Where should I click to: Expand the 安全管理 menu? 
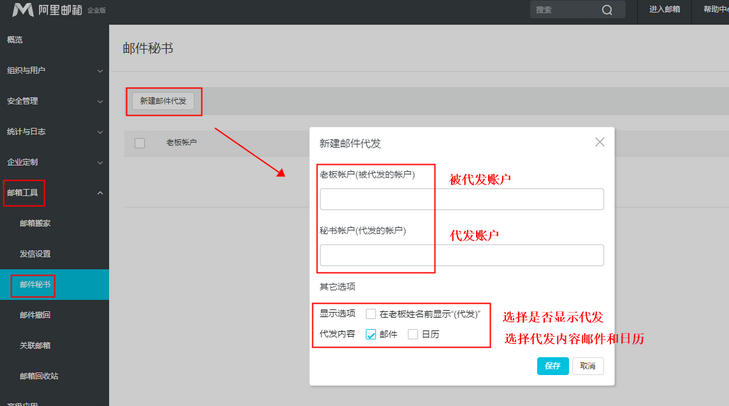[54, 101]
